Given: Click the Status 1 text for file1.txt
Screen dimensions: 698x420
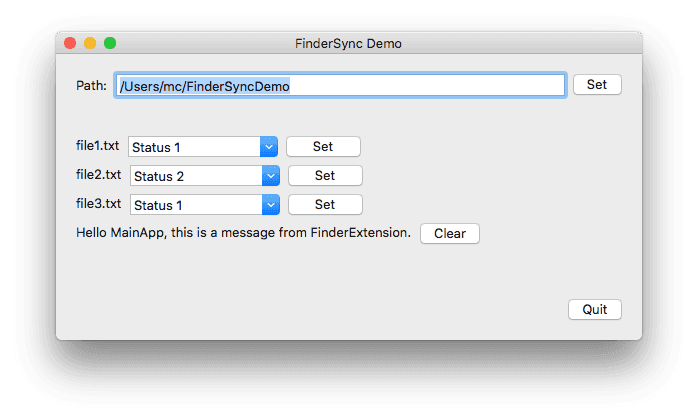Looking at the screenshot, I should (157, 148).
